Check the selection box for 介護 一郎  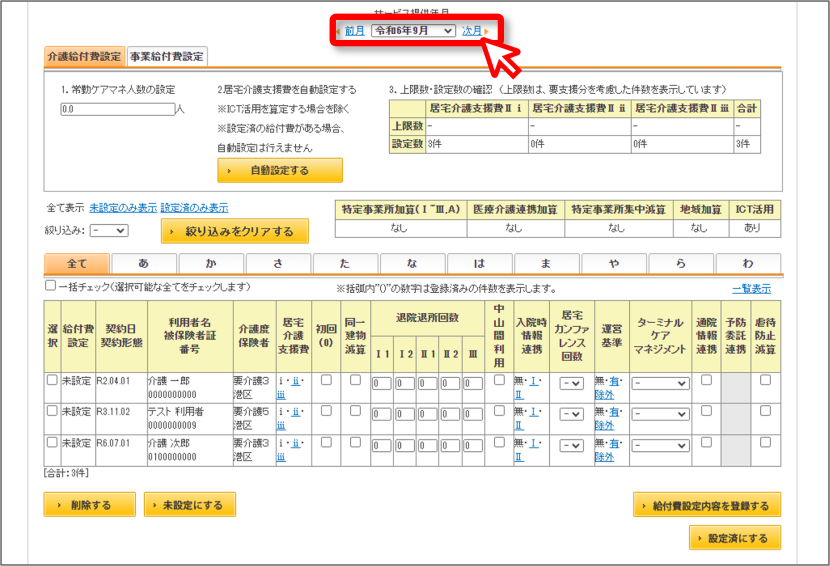[x=52, y=380]
